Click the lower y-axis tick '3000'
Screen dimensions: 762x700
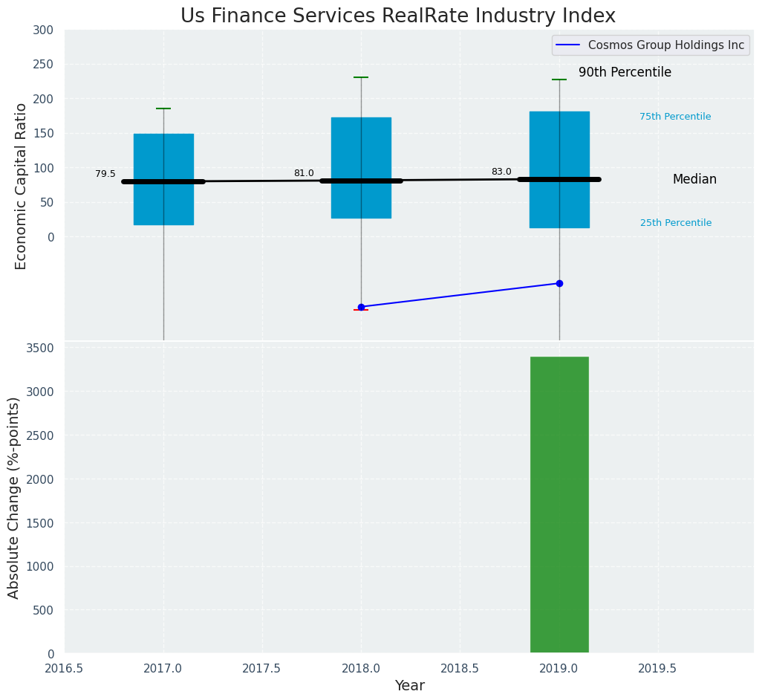(39, 392)
